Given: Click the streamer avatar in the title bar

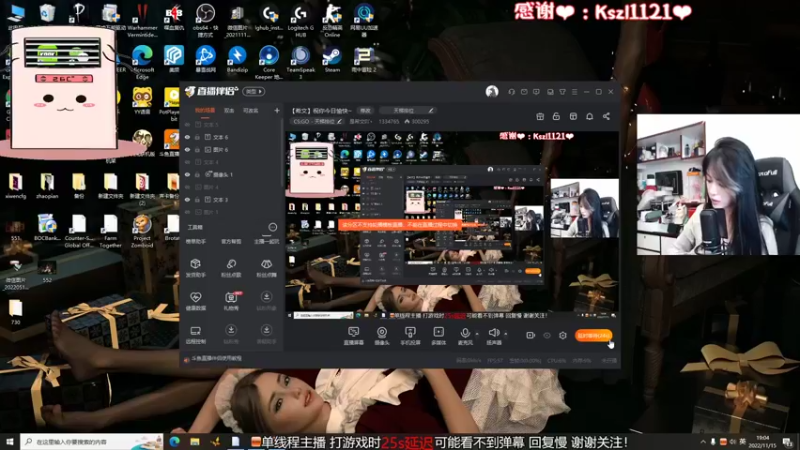Looking at the screenshot, I should click(x=492, y=91).
